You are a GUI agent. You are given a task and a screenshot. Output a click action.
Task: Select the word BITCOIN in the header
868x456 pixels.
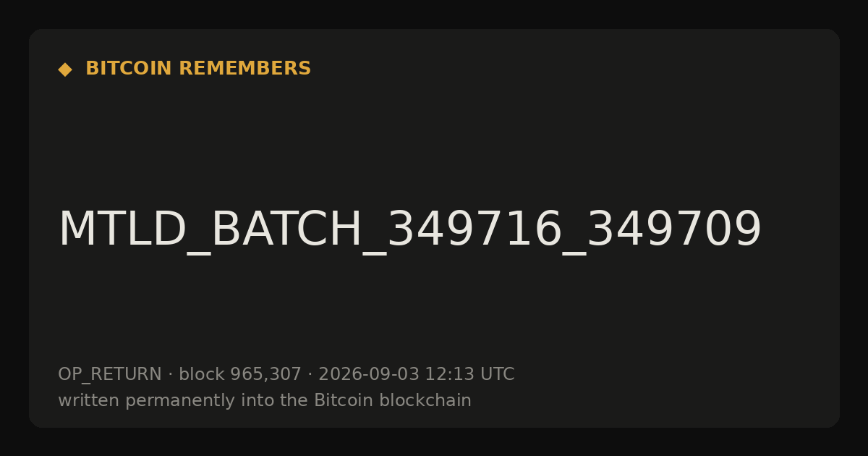coord(129,69)
